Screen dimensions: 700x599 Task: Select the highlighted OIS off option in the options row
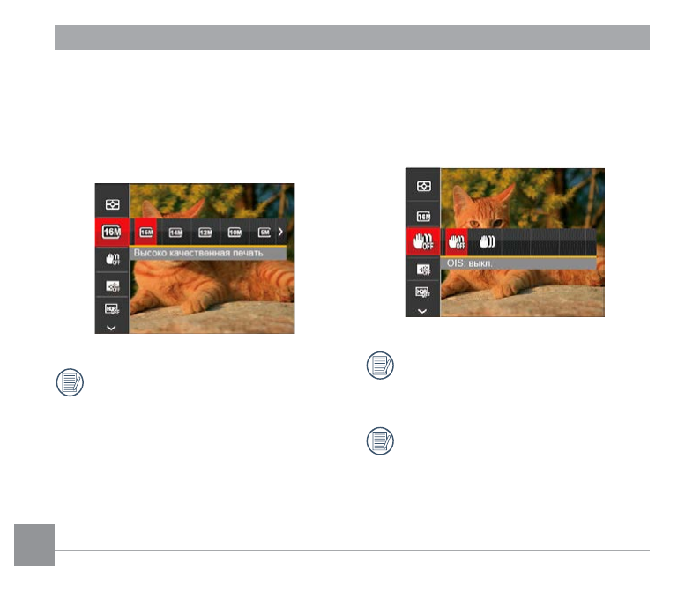point(457,242)
